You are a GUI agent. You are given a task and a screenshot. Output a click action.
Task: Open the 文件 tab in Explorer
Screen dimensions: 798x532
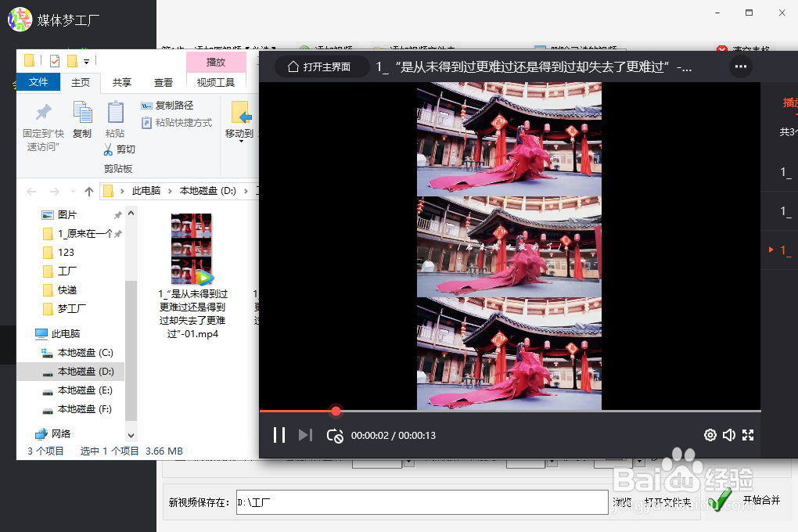(x=38, y=82)
